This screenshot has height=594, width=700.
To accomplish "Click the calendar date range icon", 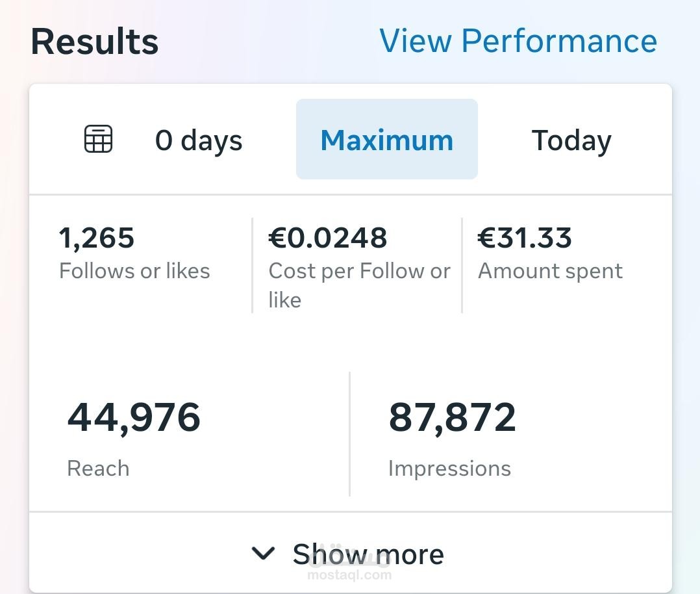I will tap(99, 139).
